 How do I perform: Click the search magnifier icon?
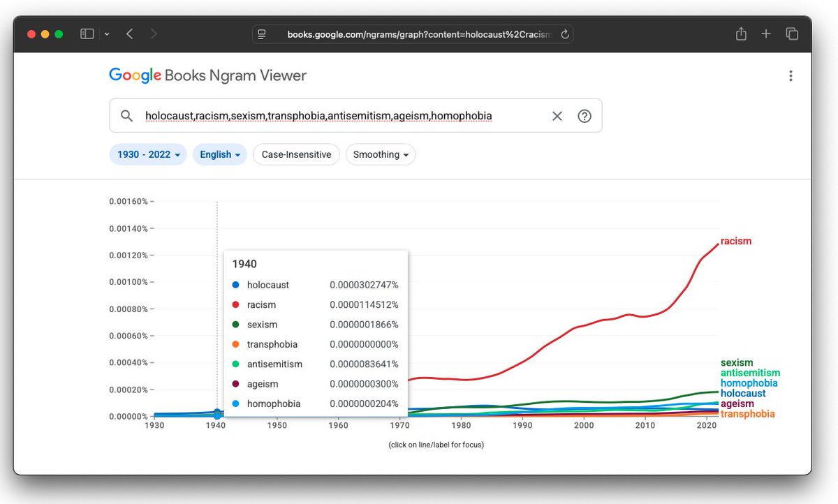pyautogui.click(x=126, y=116)
